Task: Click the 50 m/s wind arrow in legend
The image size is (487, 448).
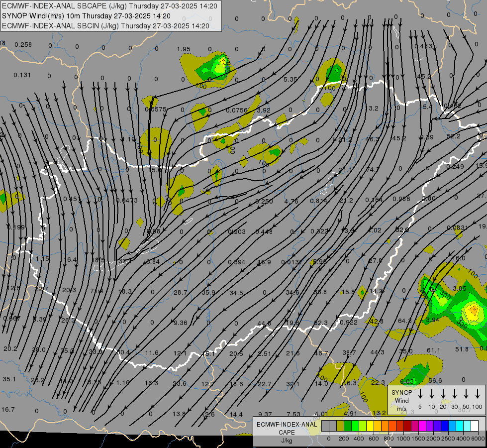Action: (466, 394)
